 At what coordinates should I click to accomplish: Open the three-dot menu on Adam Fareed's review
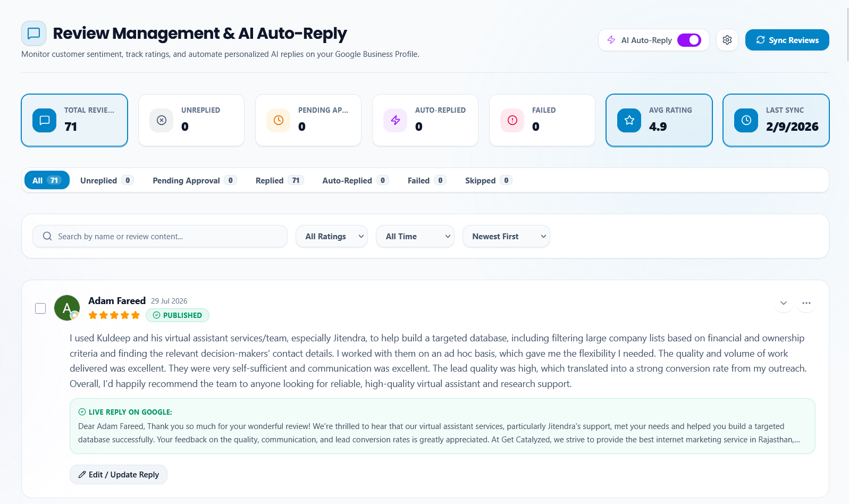coord(806,303)
